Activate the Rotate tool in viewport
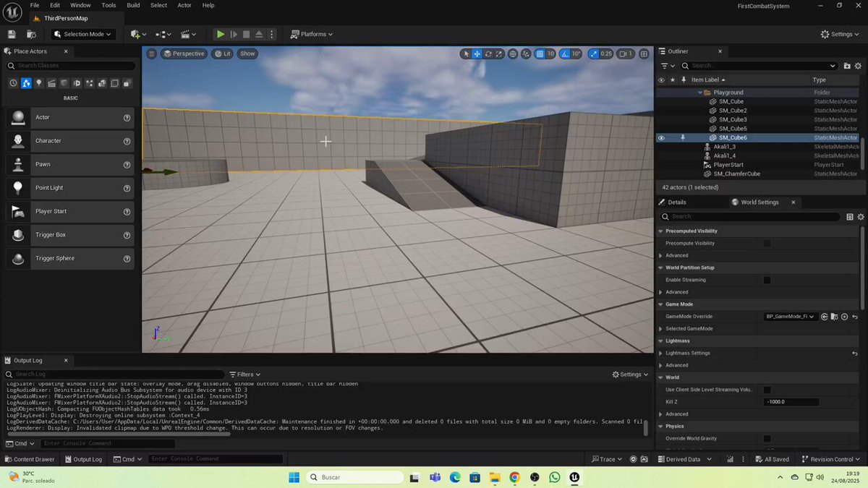Viewport: 868px width, 488px height. pyautogui.click(x=488, y=53)
